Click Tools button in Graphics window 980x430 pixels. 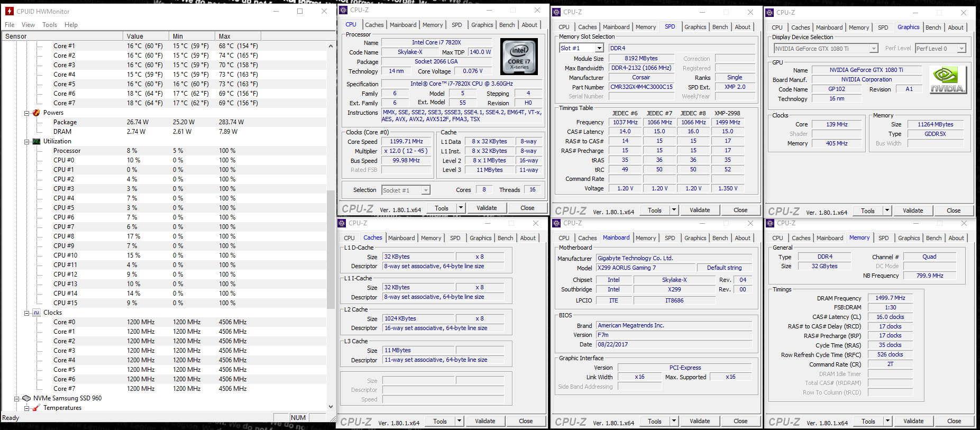pos(868,211)
